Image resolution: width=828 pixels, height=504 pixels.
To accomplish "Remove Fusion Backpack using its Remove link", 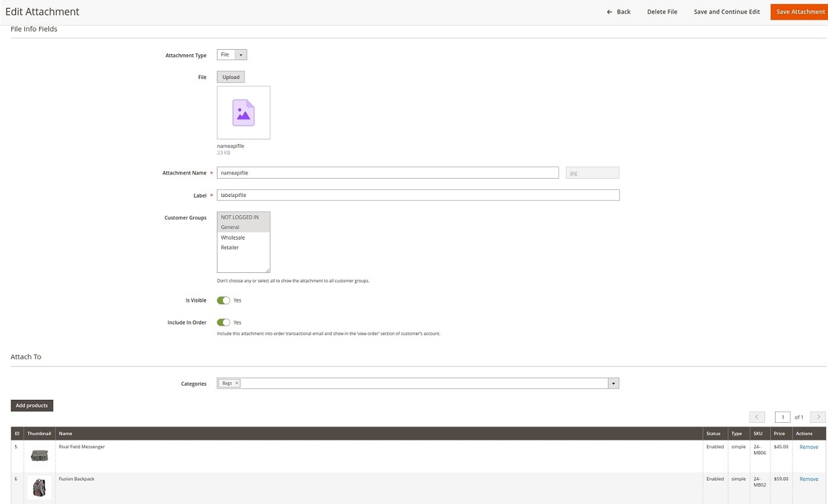I will click(808, 478).
